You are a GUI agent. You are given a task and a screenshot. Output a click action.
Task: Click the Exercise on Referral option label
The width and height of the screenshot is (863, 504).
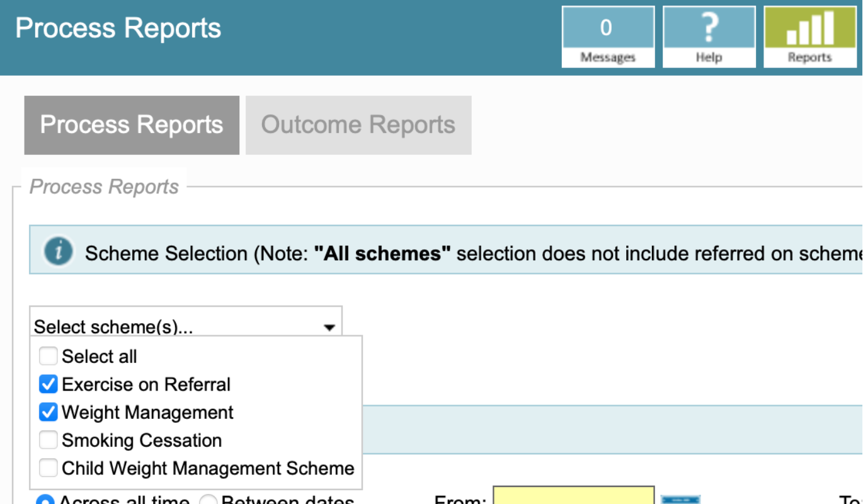[x=146, y=384]
